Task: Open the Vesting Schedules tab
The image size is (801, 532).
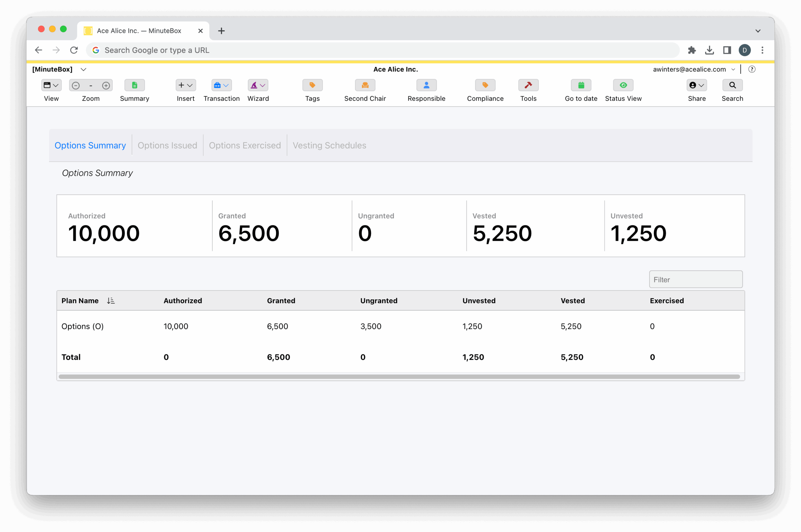Action: 329,145
